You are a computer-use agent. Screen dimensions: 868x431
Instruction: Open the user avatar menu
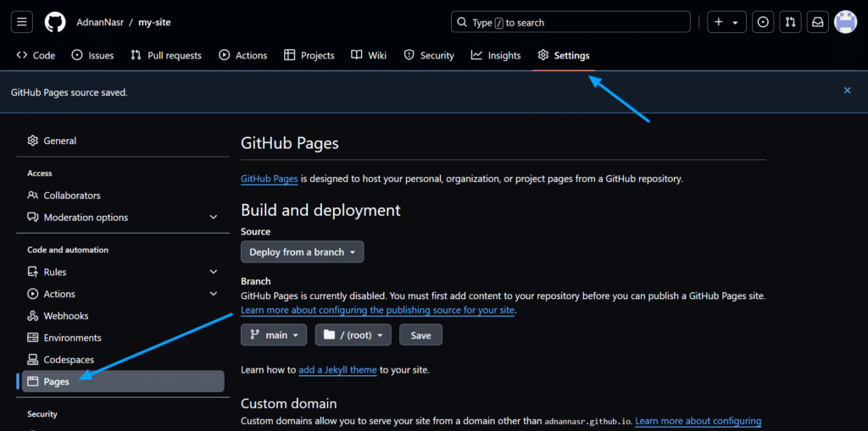point(845,22)
